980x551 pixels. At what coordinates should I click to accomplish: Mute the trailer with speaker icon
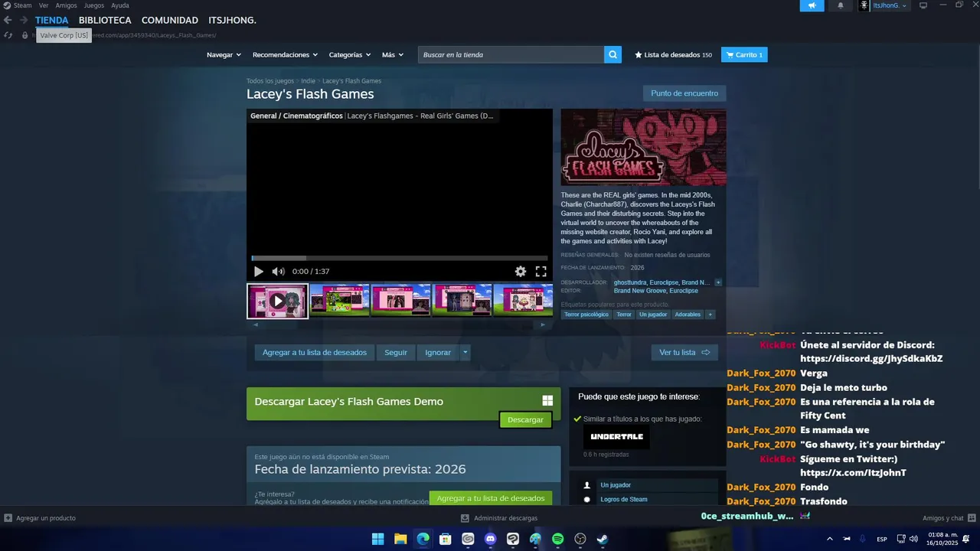[279, 272]
